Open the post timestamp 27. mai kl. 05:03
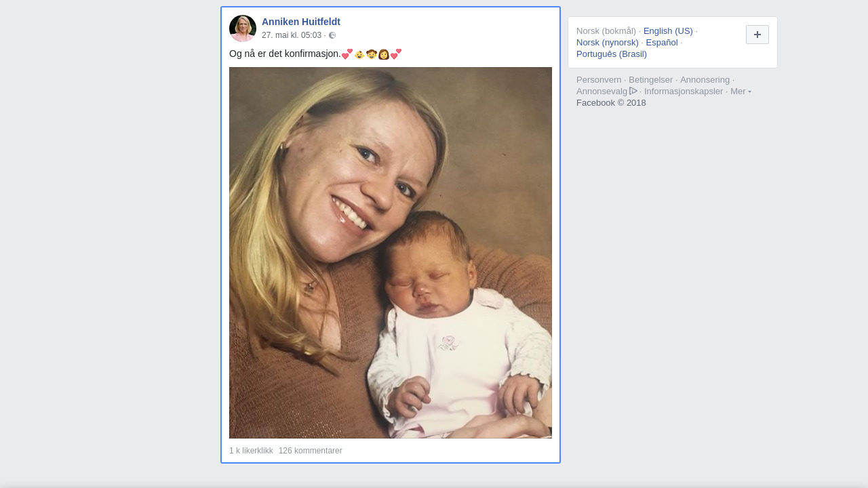This screenshot has width=868, height=488. [292, 35]
